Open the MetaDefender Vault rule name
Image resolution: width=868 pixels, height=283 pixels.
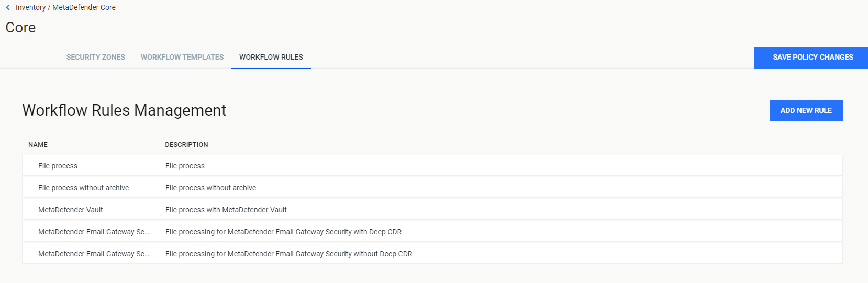[x=71, y=210]
